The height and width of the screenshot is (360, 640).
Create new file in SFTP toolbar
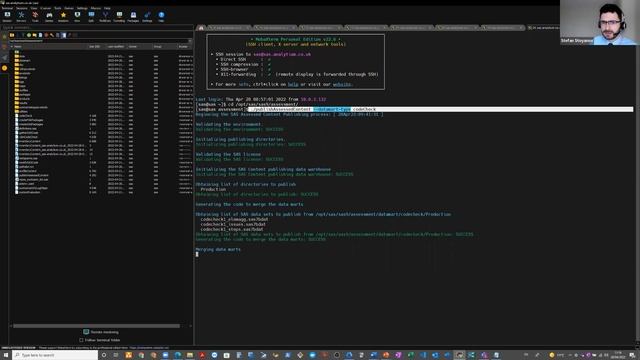tap(40, 35)
